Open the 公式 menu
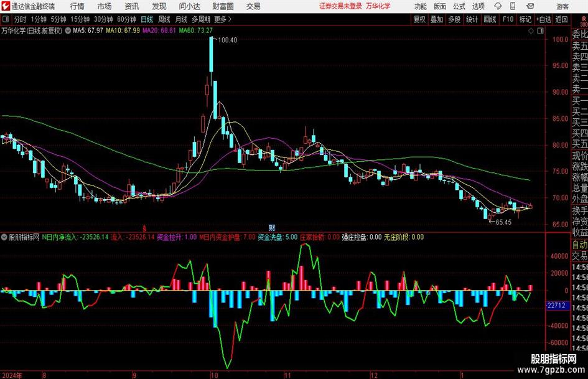The height and width of the screenshot is (379, 588). [x=459, y=6]
